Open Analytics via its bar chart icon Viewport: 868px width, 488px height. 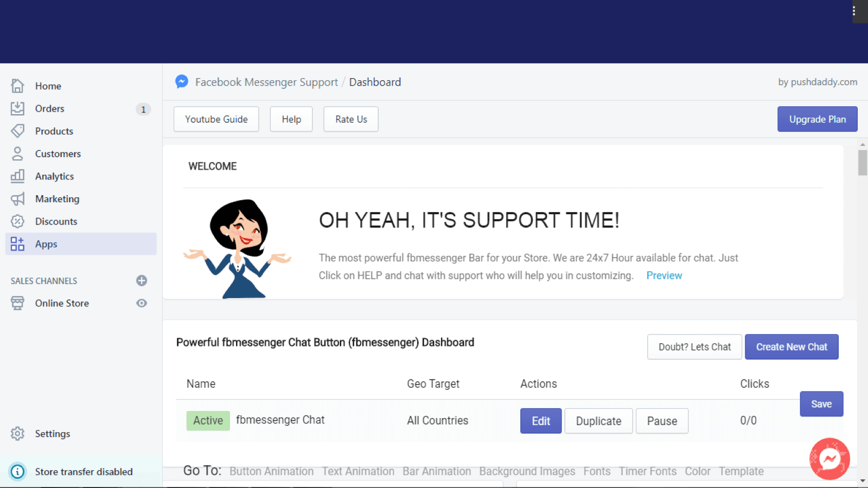click(17, 176)
